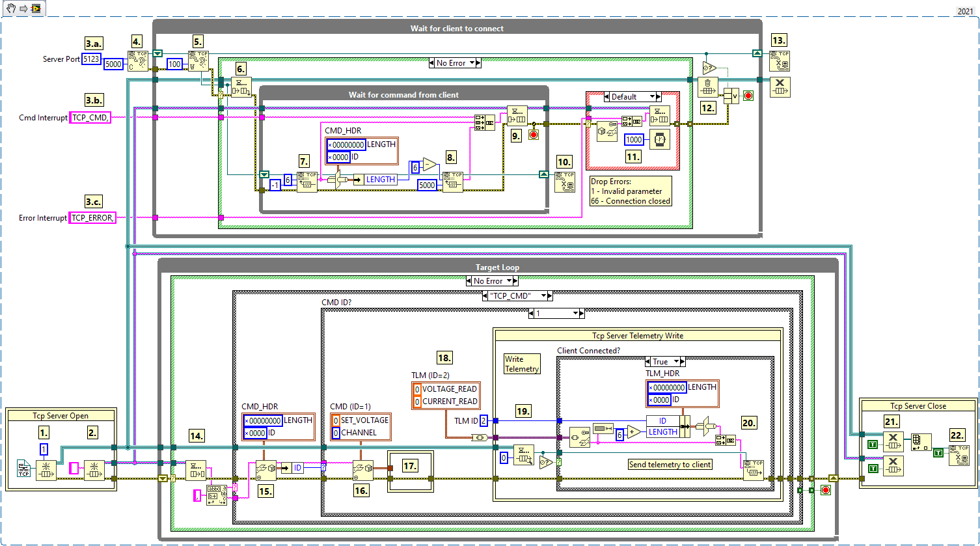Click the 'Client Connected?' label

587,350
